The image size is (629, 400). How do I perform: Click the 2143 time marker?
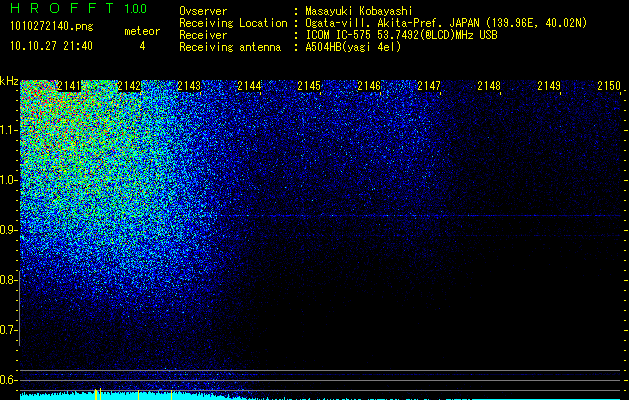tap(189, 86)
